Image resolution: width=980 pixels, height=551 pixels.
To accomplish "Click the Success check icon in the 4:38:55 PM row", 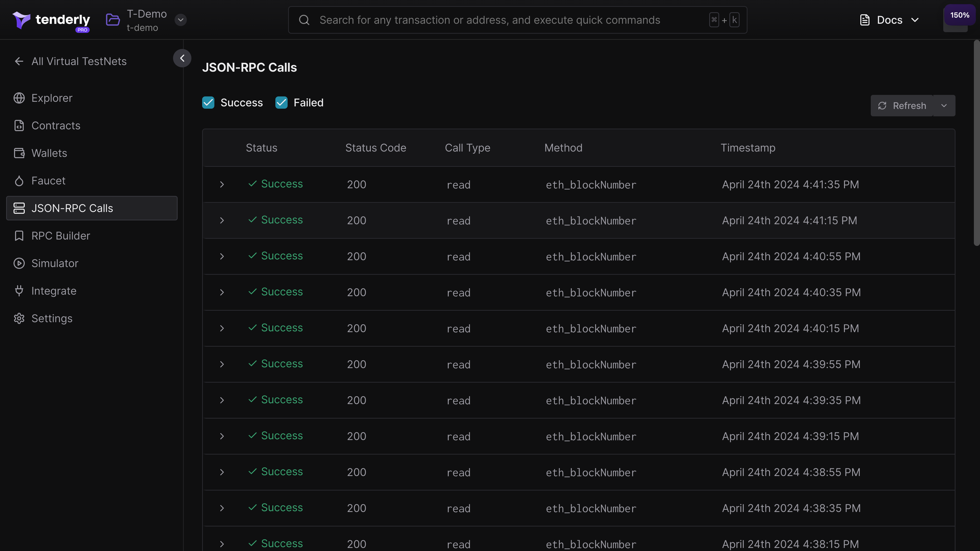I will coord(253,472).
